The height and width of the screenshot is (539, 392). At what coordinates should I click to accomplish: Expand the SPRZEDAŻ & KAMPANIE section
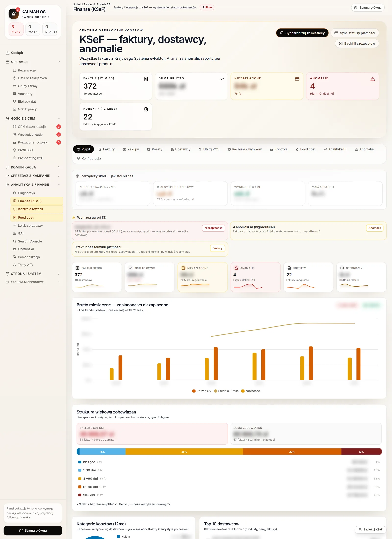[x=59, y=176]
